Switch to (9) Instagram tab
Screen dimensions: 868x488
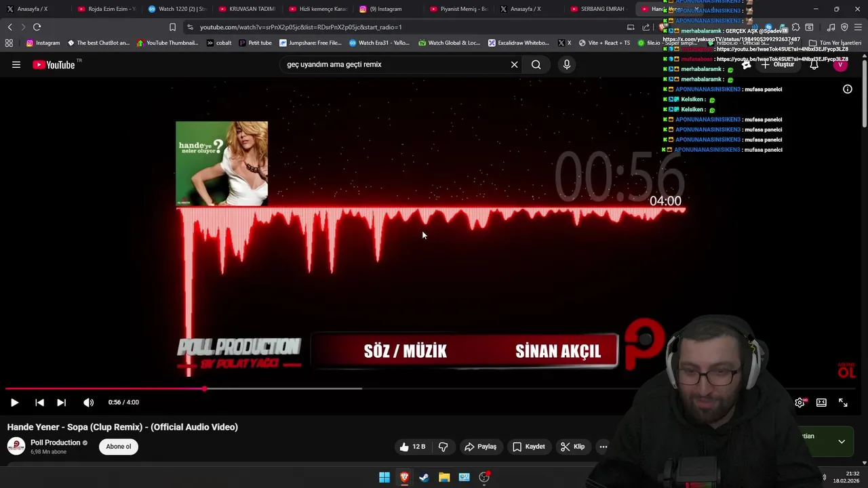[388, 9]
